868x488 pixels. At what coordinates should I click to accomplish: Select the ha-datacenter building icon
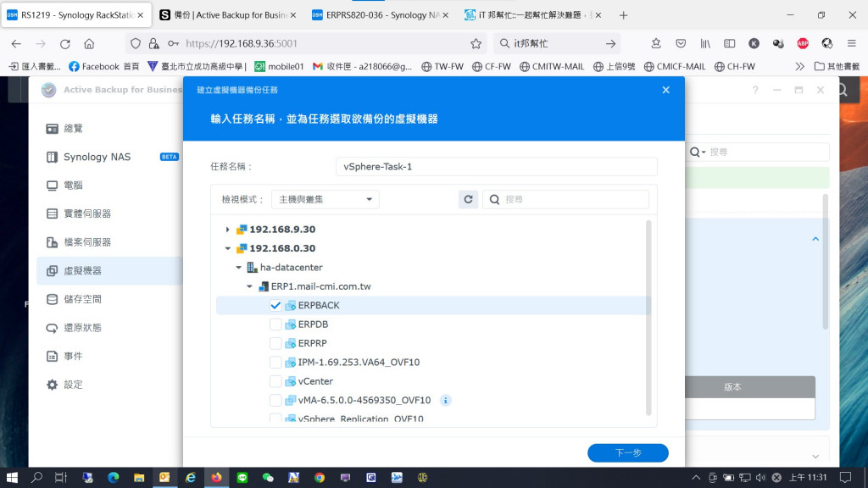[x=252, y=267]
